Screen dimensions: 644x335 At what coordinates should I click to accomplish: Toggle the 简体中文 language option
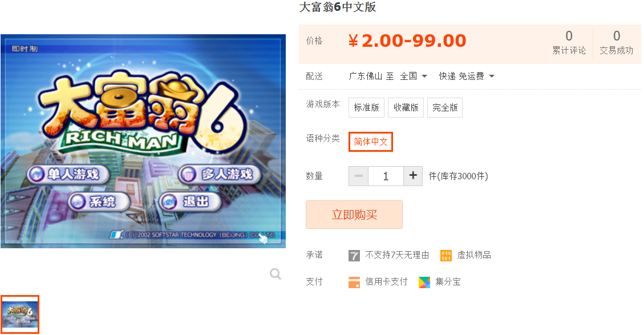point(371,142)
